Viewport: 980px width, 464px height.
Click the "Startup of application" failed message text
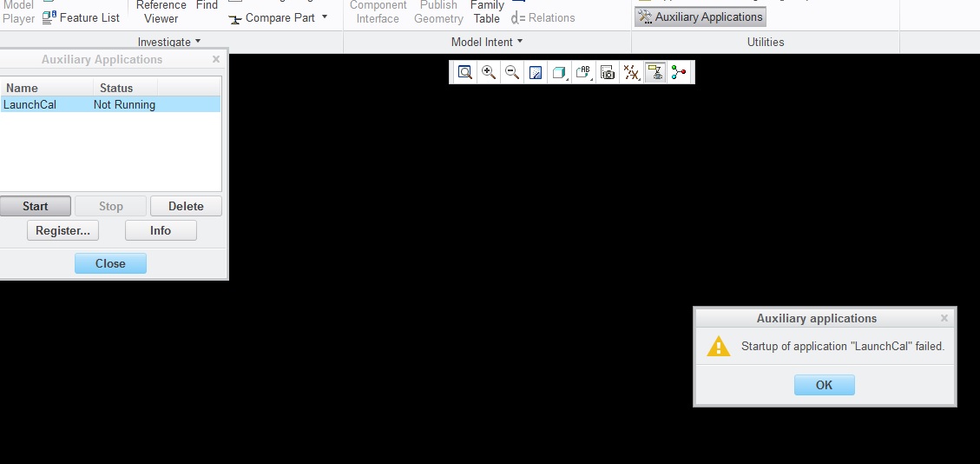[843, 346]
